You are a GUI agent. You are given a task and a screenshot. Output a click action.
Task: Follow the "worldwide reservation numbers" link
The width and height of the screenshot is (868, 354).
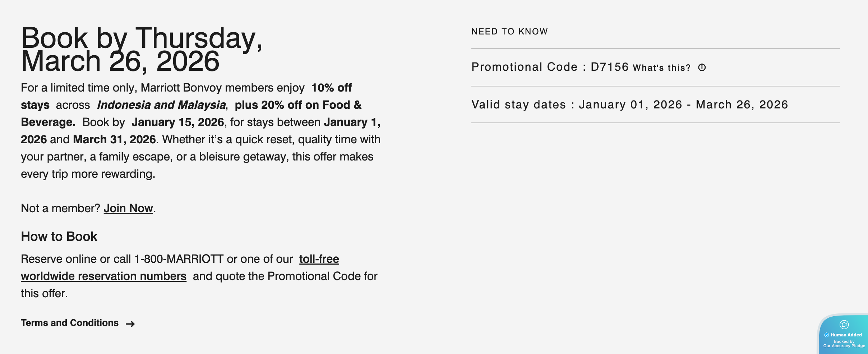coord(103,276)
